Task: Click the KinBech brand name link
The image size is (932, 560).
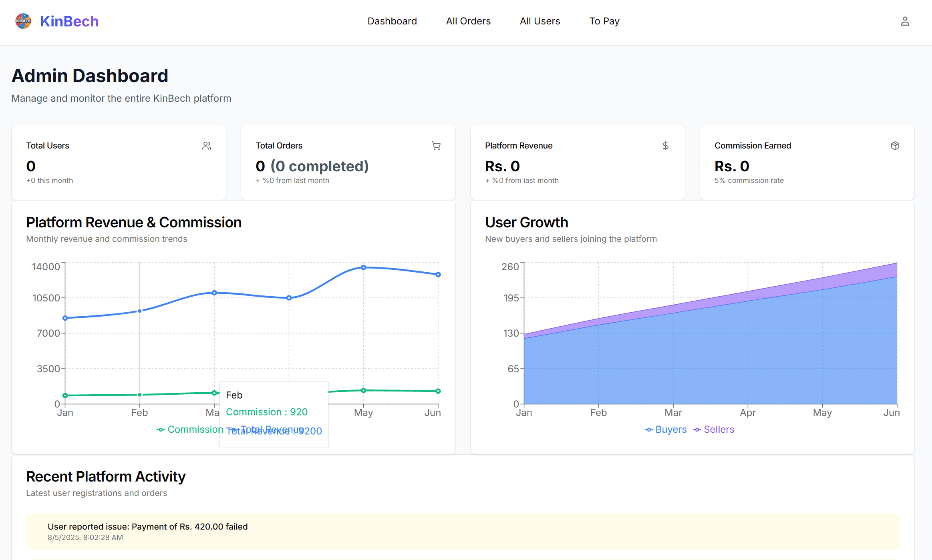Action: pyautogui.click(x=69, y=21)
